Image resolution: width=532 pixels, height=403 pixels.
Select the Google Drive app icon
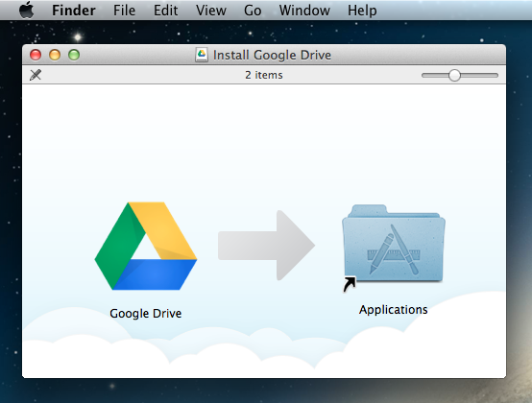(146, 246)
